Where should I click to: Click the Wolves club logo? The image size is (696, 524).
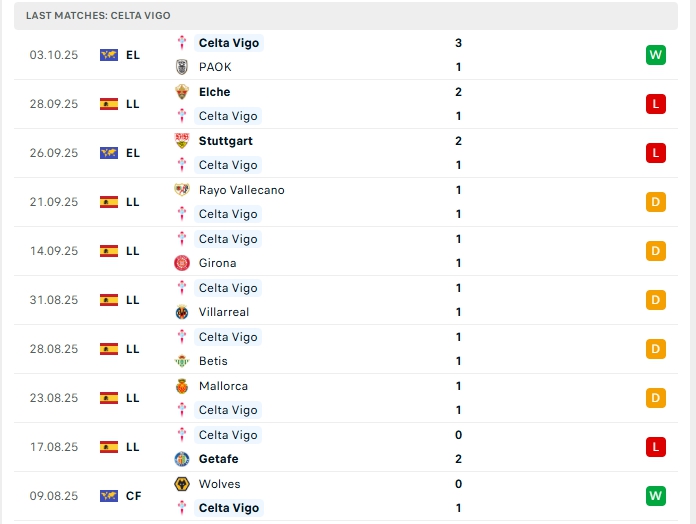pyautogui.click(x=182, y=484)
